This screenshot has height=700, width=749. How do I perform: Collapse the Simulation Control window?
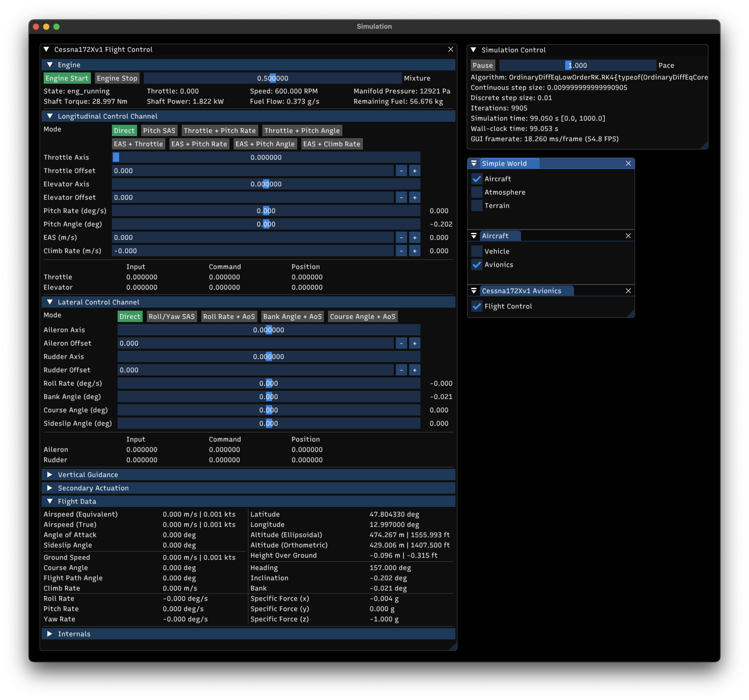(474, 50)
